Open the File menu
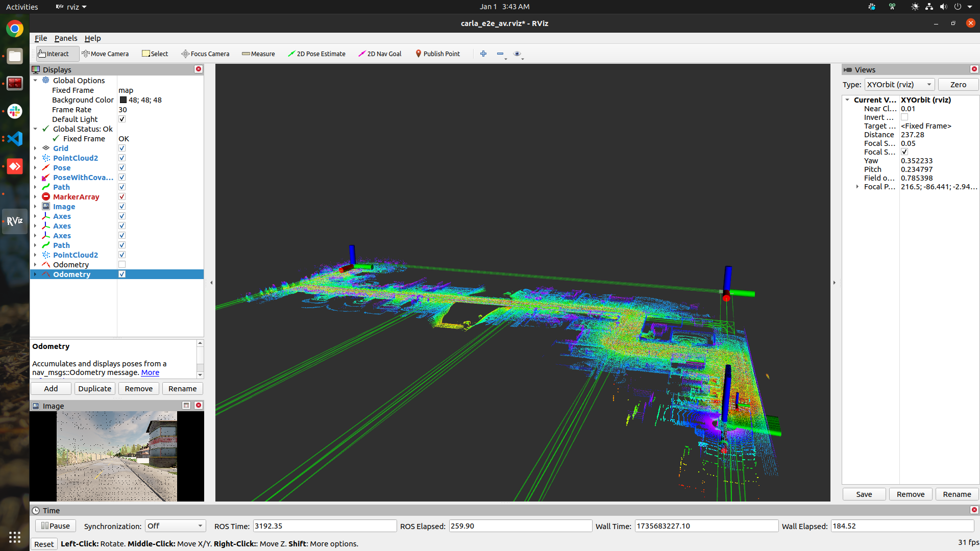Screen dimensions: 980x551 click(x=40, y=38)
